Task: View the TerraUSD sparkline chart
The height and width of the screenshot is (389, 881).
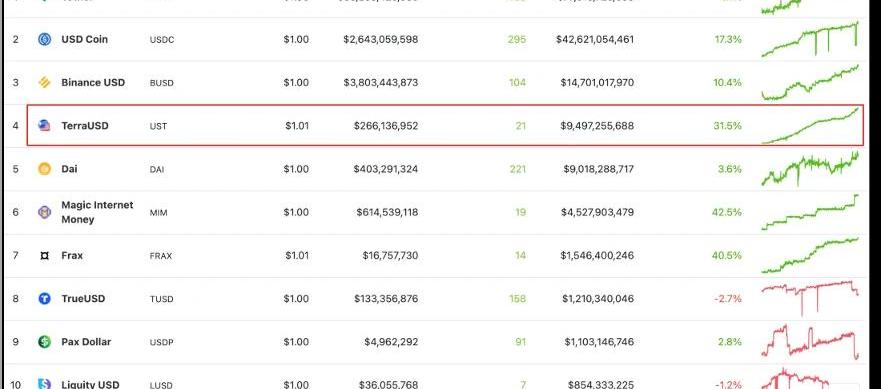Action: tap(810, 125)
